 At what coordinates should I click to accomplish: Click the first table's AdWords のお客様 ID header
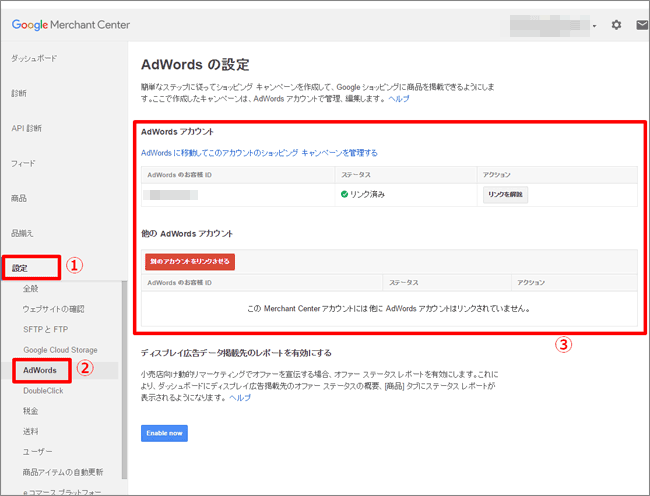pos(179,175)
